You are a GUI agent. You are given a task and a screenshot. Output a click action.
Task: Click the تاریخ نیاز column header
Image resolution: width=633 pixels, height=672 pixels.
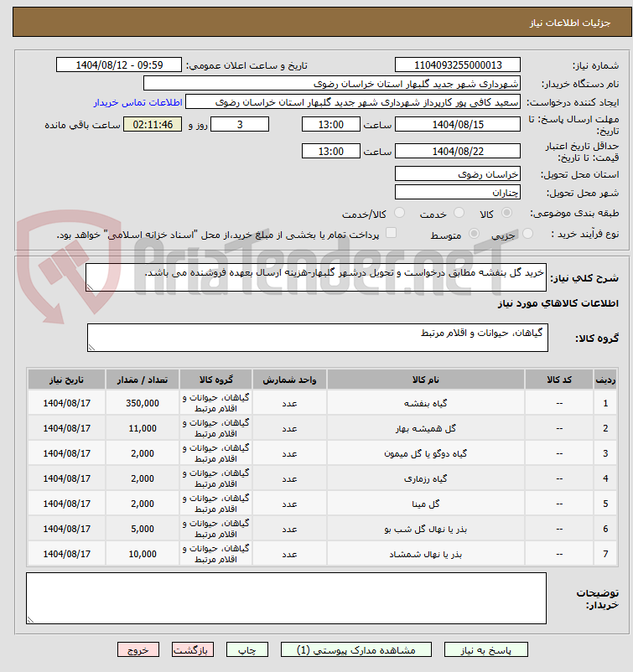pos(66,380)
